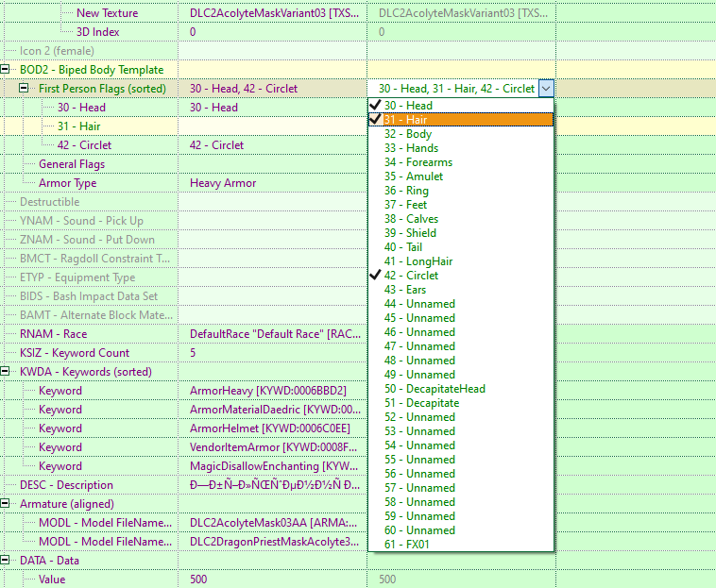This screenshot has width=716, height=588.
Task: Click the flags combo box text field
Action: point(454,89)
